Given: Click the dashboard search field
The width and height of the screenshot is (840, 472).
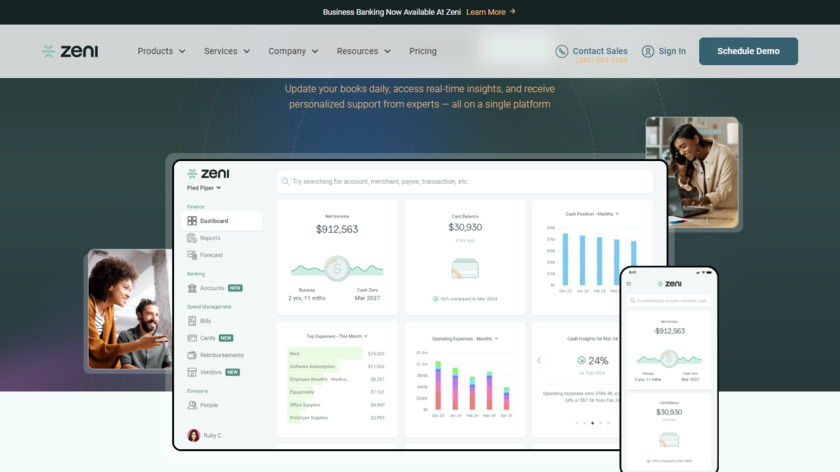Looking at the screenshot, I should click(465, 182).
